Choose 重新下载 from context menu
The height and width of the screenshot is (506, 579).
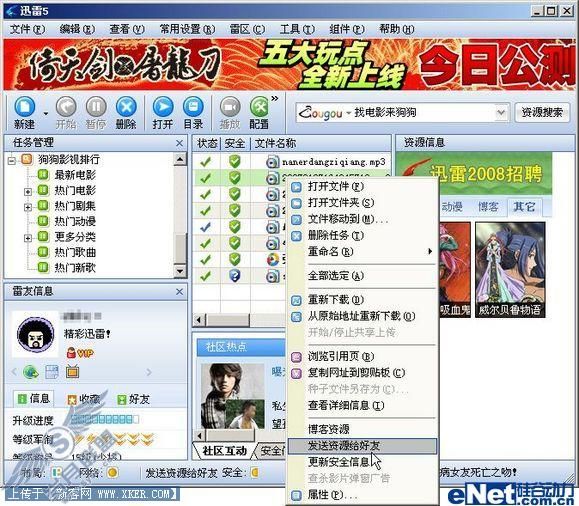pyautogui.click(x=363, y=300)
